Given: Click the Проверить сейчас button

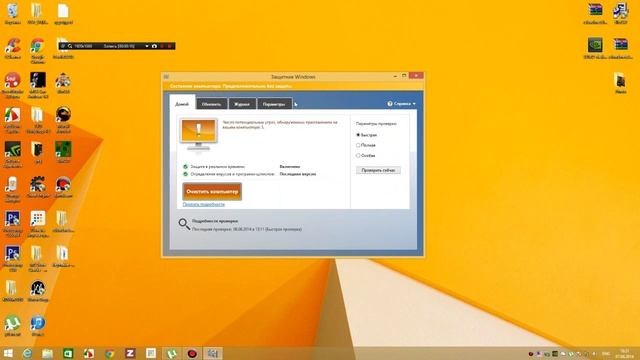Looking at the screenshot, I should pos(378,170).
